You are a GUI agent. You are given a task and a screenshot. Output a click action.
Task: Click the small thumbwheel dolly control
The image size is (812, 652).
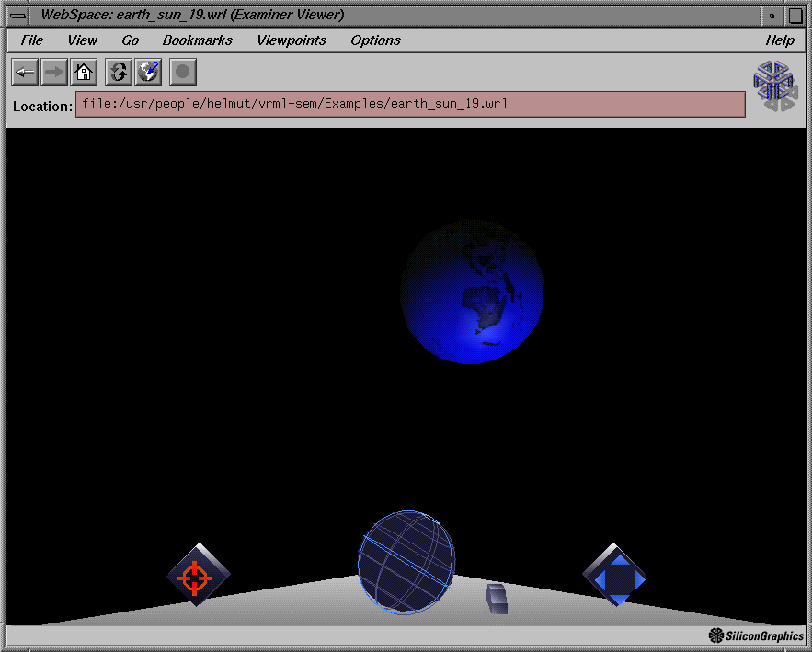click(x=497, y=600)
